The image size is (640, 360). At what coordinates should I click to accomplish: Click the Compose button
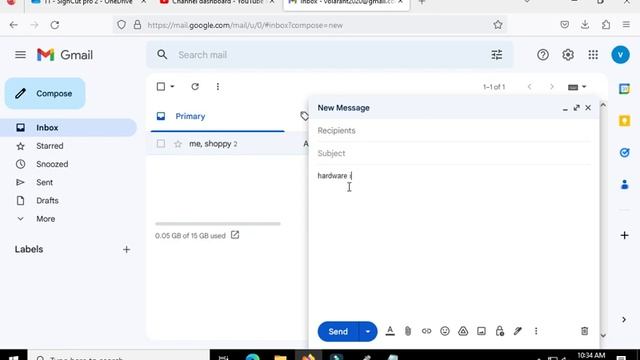pos(45,93)
